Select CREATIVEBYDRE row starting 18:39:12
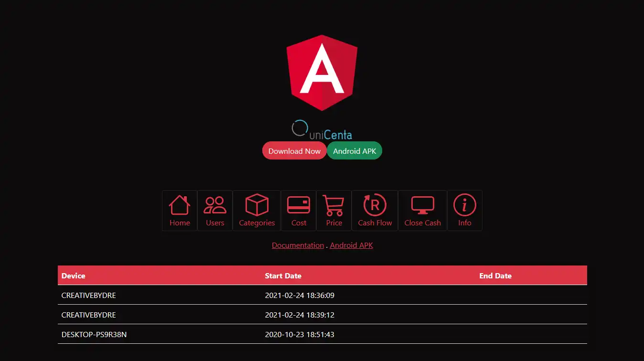This screenshot has width=644, height=361. coord(322,315)
